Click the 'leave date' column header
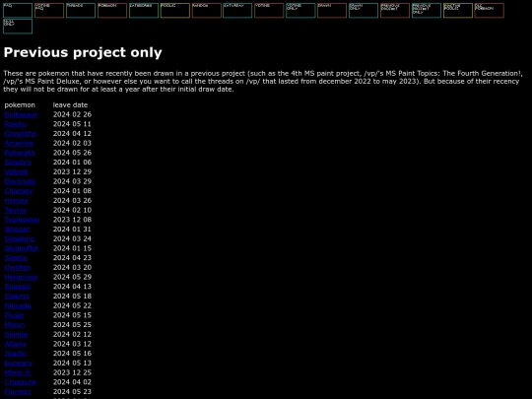The height and width of the screenshot is (399, 532). coord(70,105)
